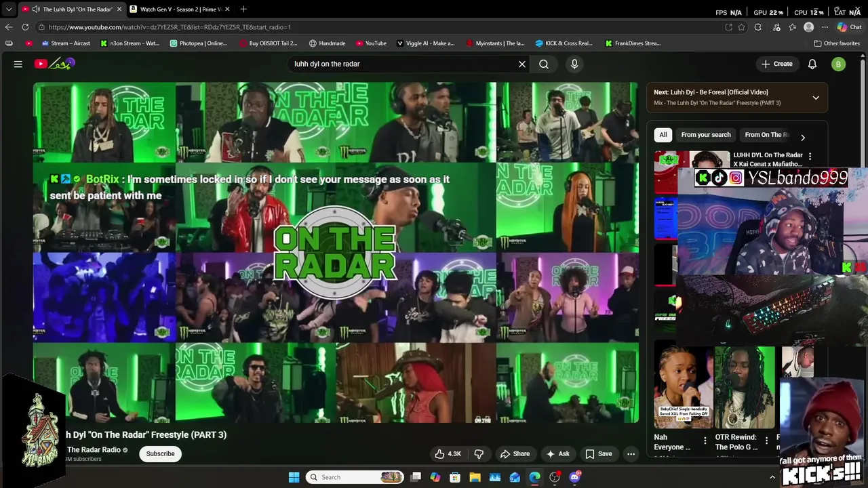Open a new browser tab
Image resolution: width=868 pixels, height=488 pixels.
pos(243,9)
